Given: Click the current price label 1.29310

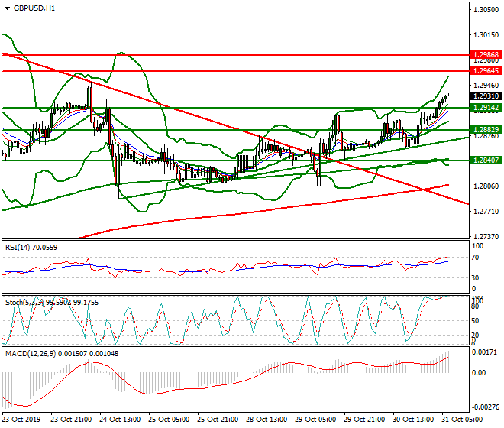Looking at the screenshot, I should coord(486,96).
